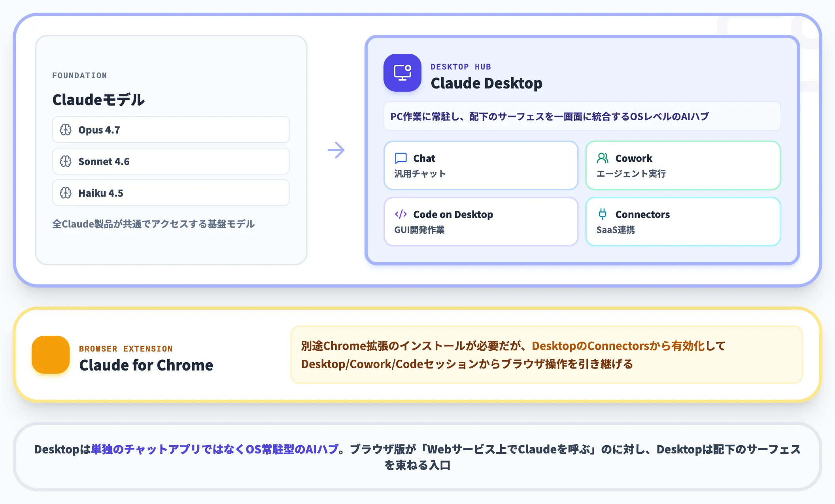Click the Claudeモデル heading
The image size is (835, 504).
point(98,100)
